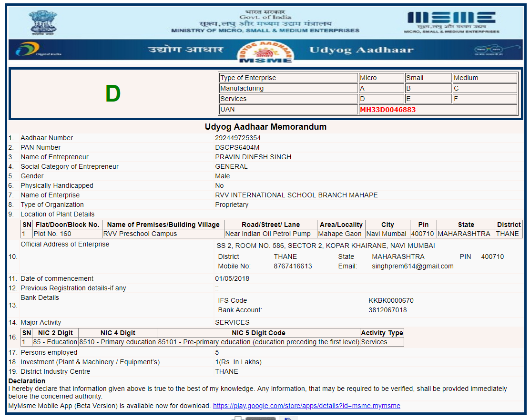Click the PAN Number value DSCPS6404M

pos(237,147)
